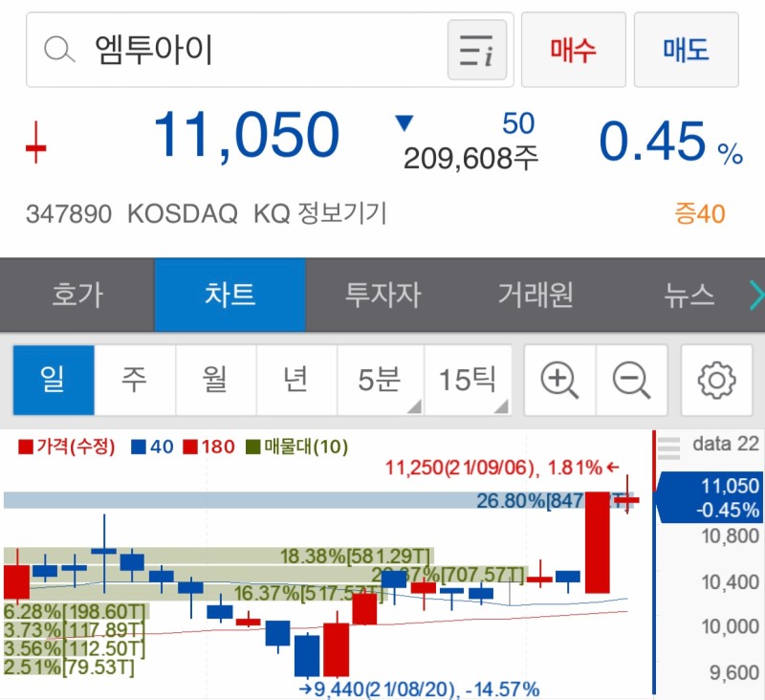Click the red 180 moving-average swatch
Image resolution: width=765 pixels, height=700 pixels.
click(190, 447)
